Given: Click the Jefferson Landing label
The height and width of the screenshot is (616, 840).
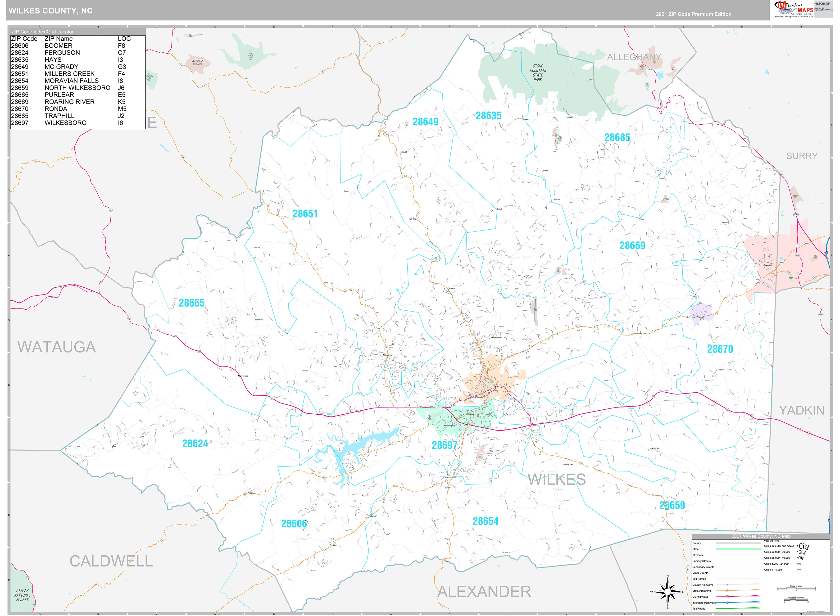Looking at the screenshot, I should tap(198, 62).
